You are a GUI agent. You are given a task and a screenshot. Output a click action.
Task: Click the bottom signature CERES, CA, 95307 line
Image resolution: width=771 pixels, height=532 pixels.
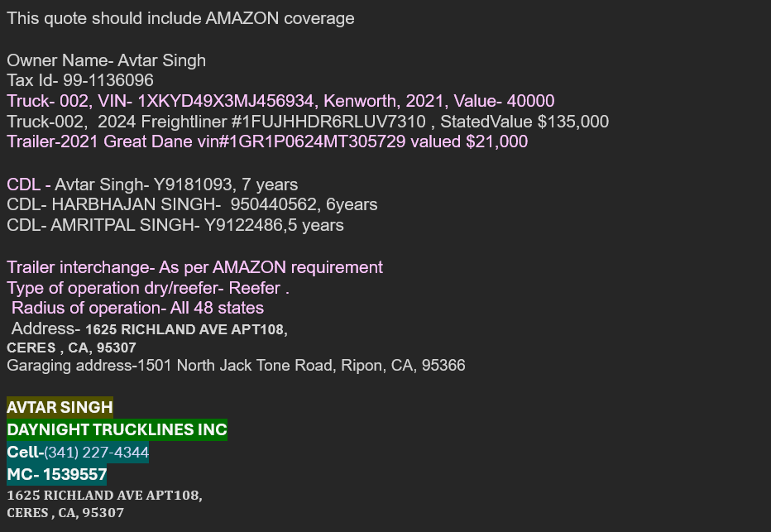[65, 513]
